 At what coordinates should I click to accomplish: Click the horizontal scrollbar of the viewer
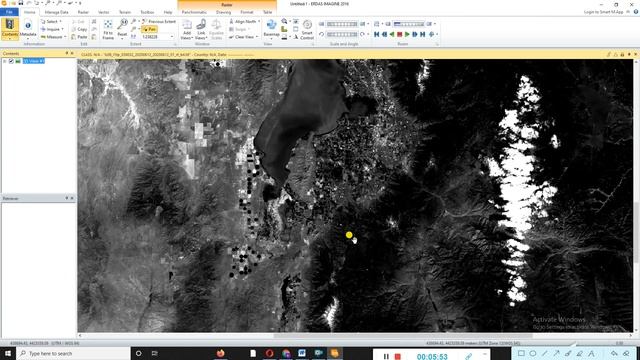point(402,336)
